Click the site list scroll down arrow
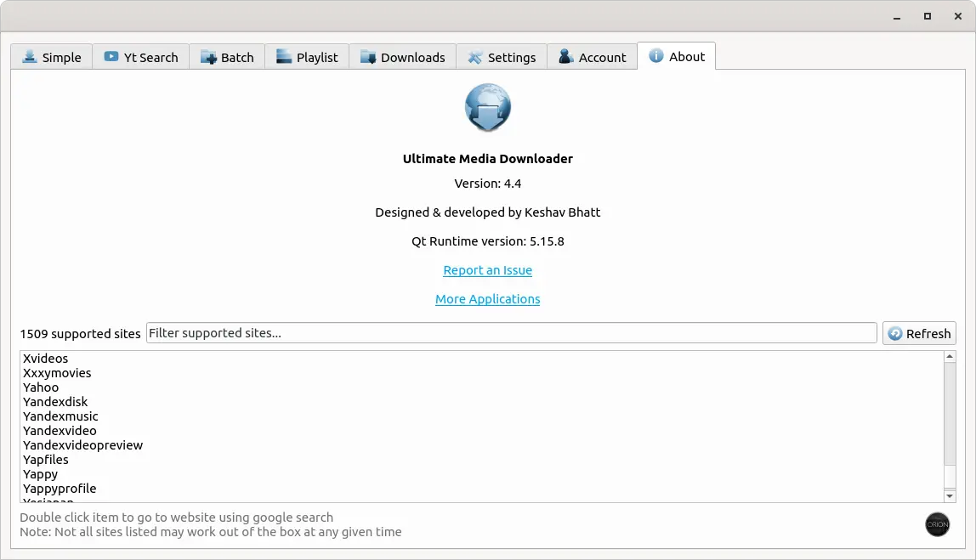Viewport: 976px width, 560px height. (950, 495)
